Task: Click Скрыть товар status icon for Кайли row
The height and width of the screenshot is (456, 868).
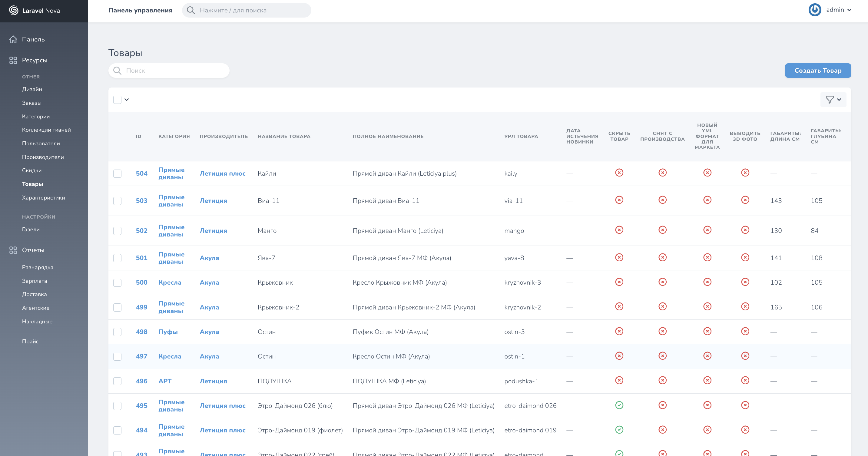Action: point(619,173)
